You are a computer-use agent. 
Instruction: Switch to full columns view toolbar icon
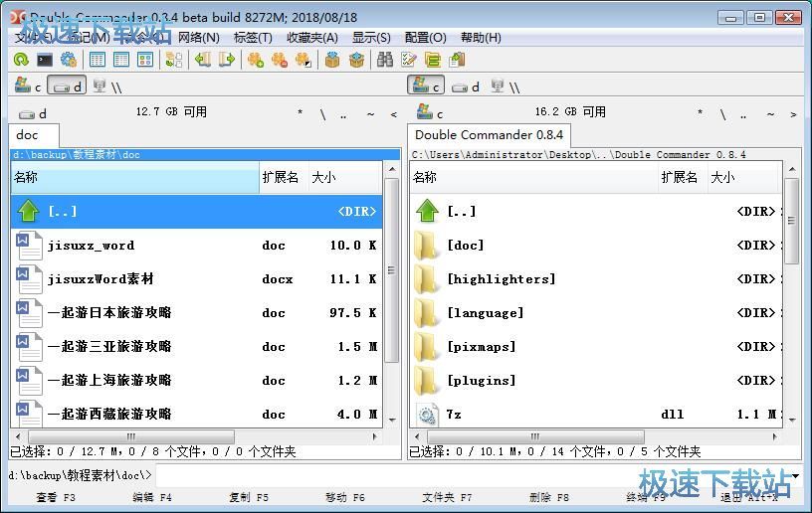pyautogui.click(x=121, y=60)
